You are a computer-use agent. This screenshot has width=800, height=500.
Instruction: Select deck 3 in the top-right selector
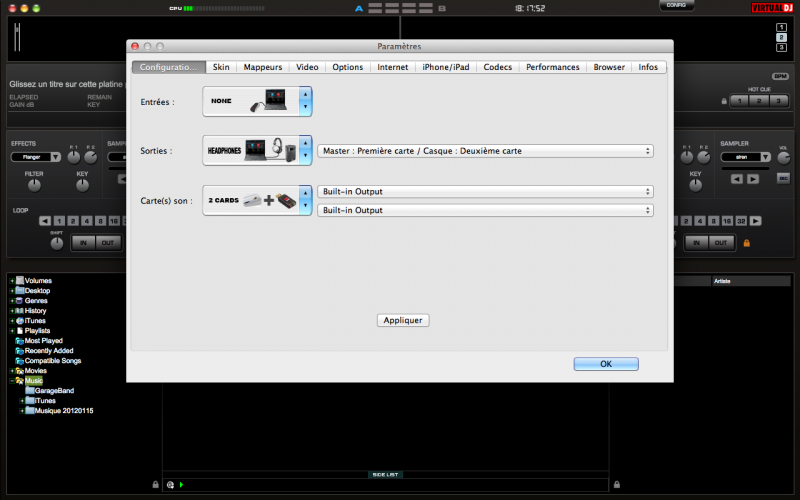[x=781, y=47]
